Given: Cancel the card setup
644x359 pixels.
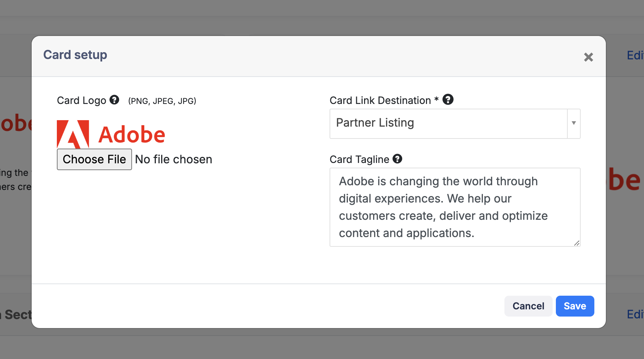Looking at the screenshot, I should coord(528,306).
